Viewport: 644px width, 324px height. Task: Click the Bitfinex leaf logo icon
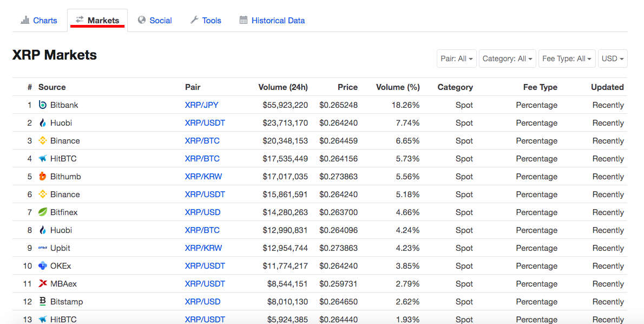(x=42, y=212)
